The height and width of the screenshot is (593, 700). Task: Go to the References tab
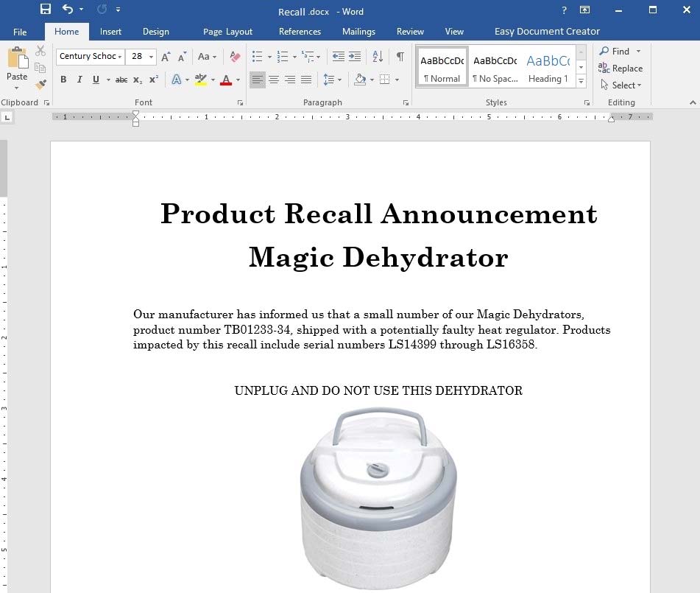click(300, 32)
